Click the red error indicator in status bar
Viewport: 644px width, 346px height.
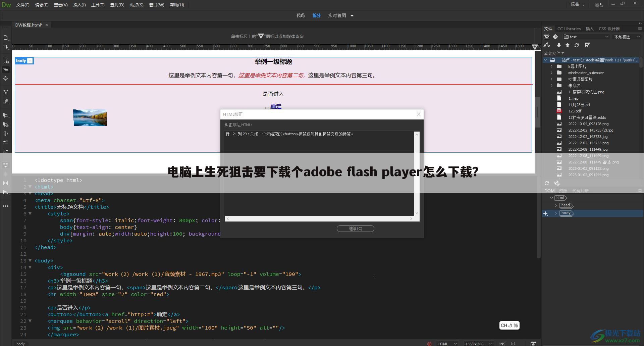pos(429,344)
